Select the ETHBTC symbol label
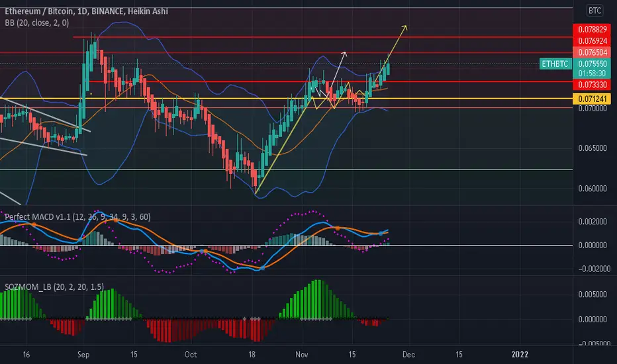The width and height of the screenshot is (617, 364). (555, 64)
